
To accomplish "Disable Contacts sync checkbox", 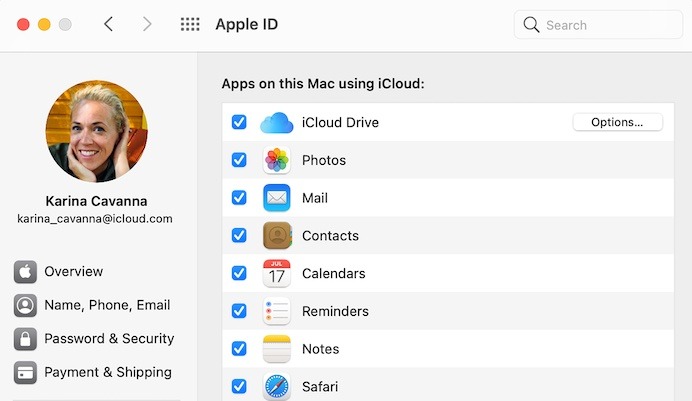I will pyautogui.click(x=239, y=236).
